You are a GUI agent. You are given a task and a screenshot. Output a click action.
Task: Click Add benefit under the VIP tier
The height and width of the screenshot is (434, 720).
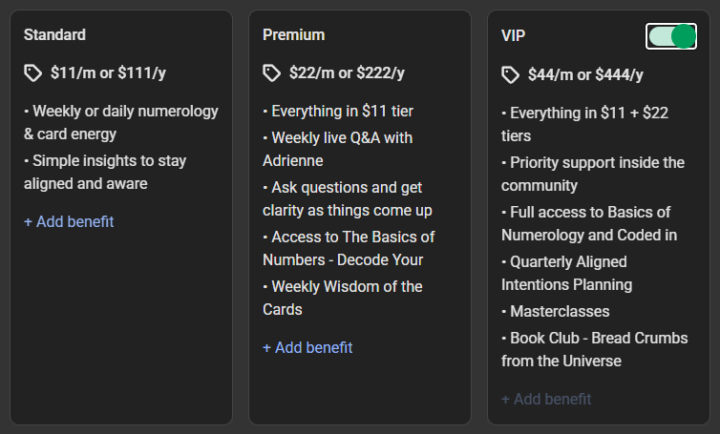click(546, 399)
